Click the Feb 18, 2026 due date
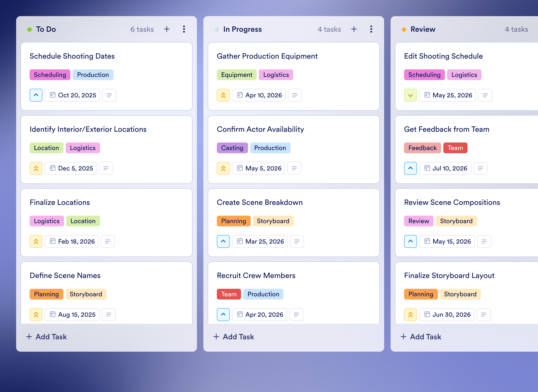Image resolution: width=538 pixels, height=392 pixels. click(x=72, y=241)
